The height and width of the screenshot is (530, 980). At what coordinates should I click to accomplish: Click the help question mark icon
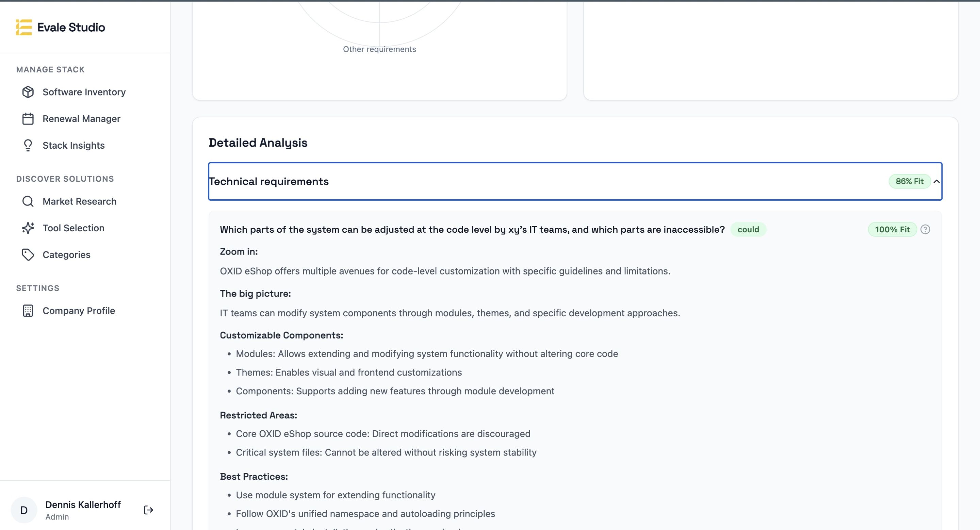tap(925, 230)
